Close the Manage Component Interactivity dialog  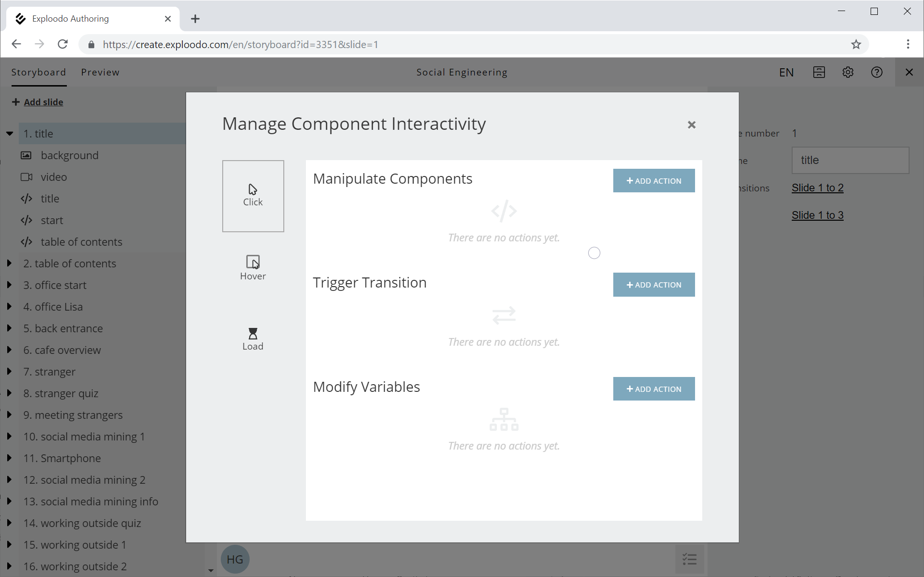point(691,125)
